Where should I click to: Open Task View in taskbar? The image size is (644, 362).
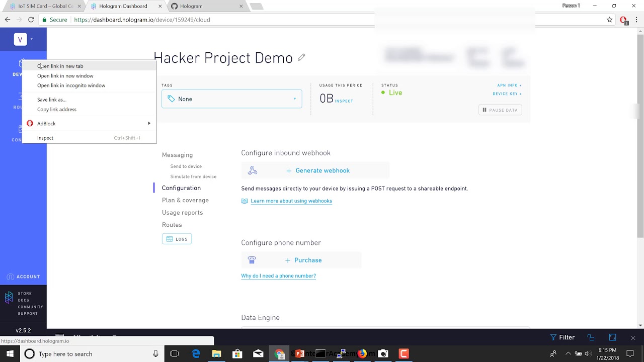coord(175,354)
